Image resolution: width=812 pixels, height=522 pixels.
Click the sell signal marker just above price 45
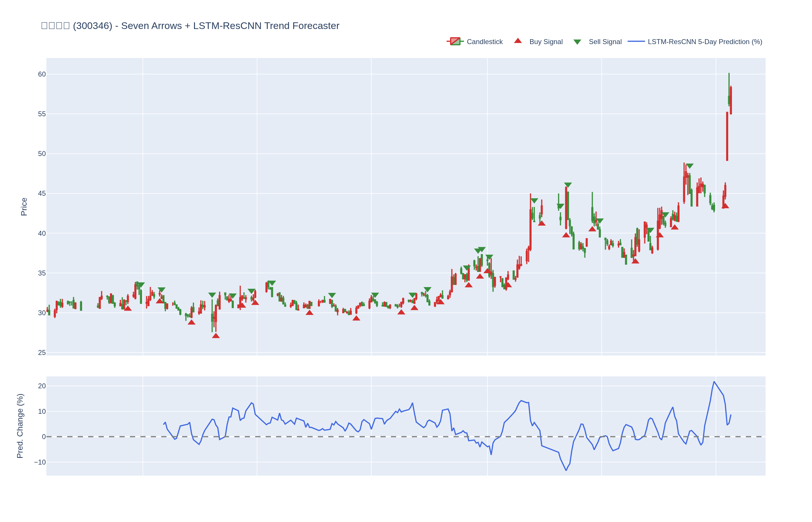coord(568,185)
